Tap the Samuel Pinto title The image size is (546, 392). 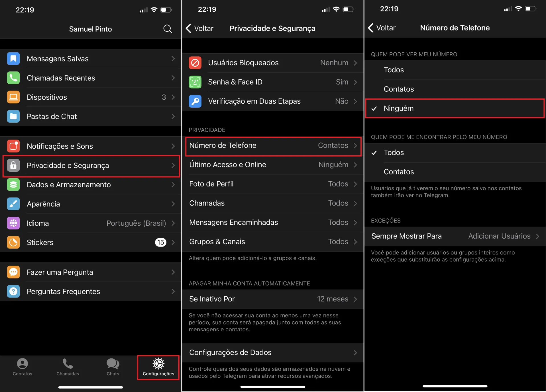point(90,29)
